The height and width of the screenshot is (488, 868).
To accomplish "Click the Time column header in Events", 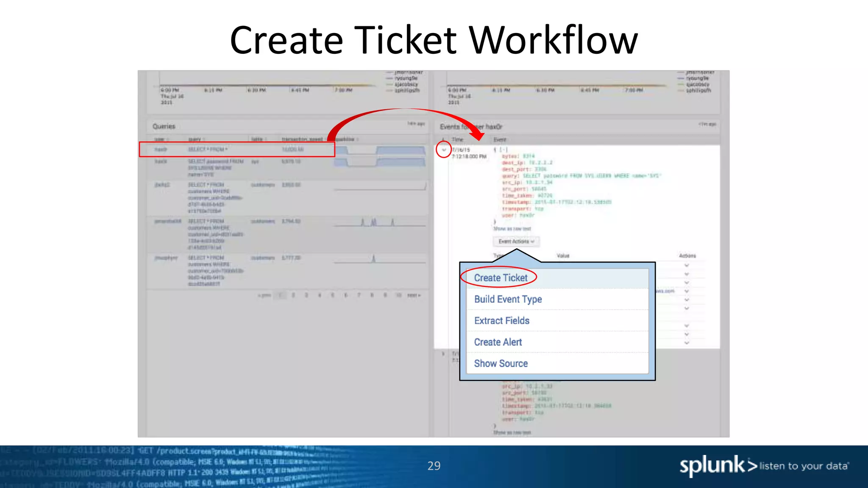I will coord(458,139).
